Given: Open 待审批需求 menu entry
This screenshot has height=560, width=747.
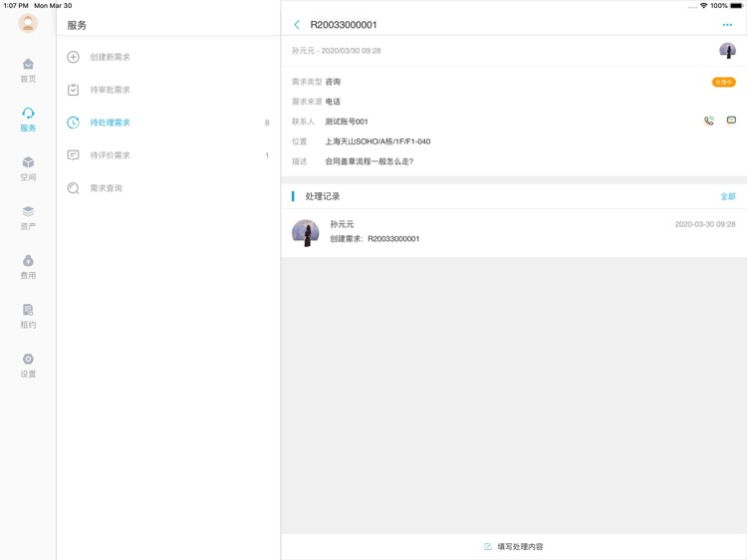Looking at the screenshot, I should pyautogui.click(x=168, y=90).
